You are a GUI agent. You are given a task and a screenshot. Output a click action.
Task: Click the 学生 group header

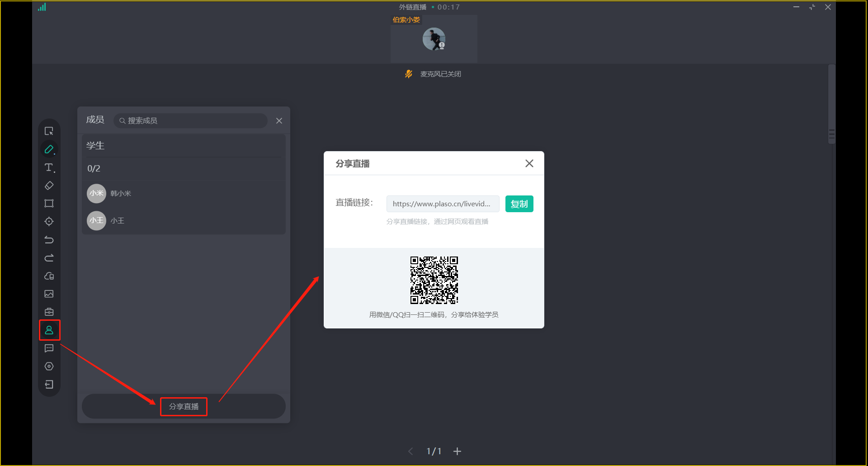[x=95, y=146]
